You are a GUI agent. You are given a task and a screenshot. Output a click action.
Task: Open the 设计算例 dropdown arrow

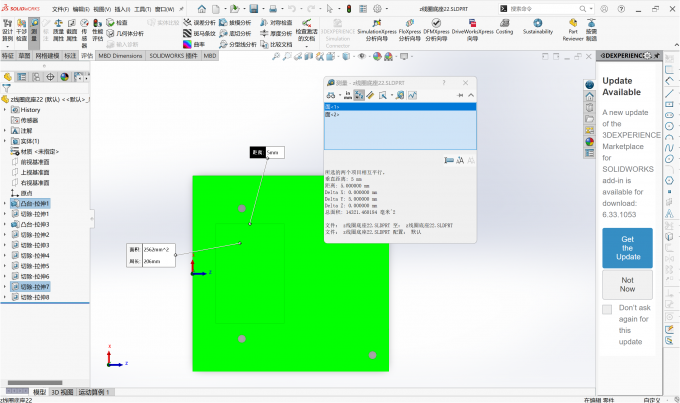(7, 46)
